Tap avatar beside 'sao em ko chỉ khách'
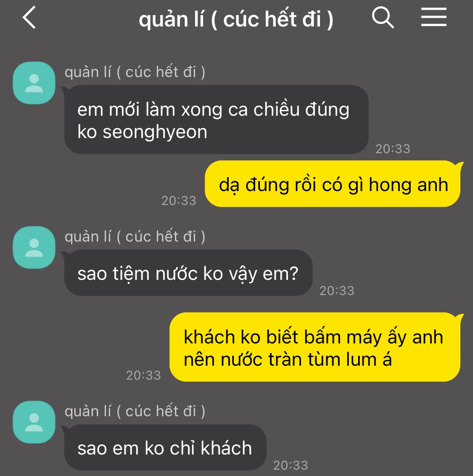This screenshot has width=473, height=476. (34, 422)
